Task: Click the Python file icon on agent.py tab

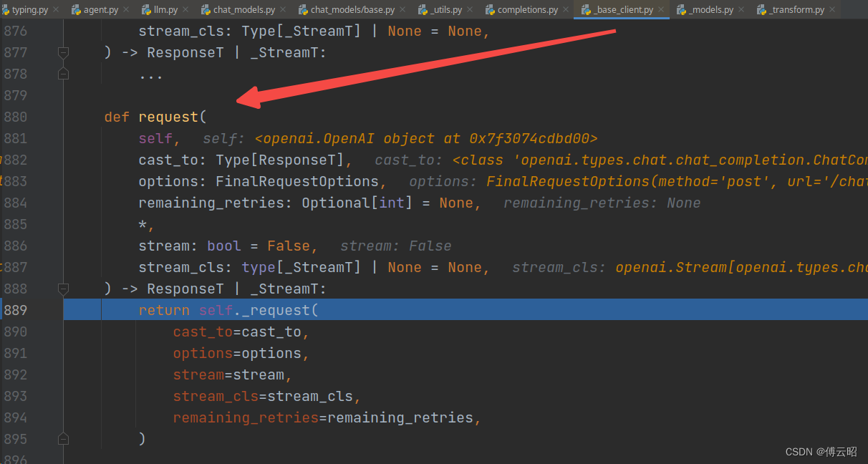Action: tap(76, 10)
